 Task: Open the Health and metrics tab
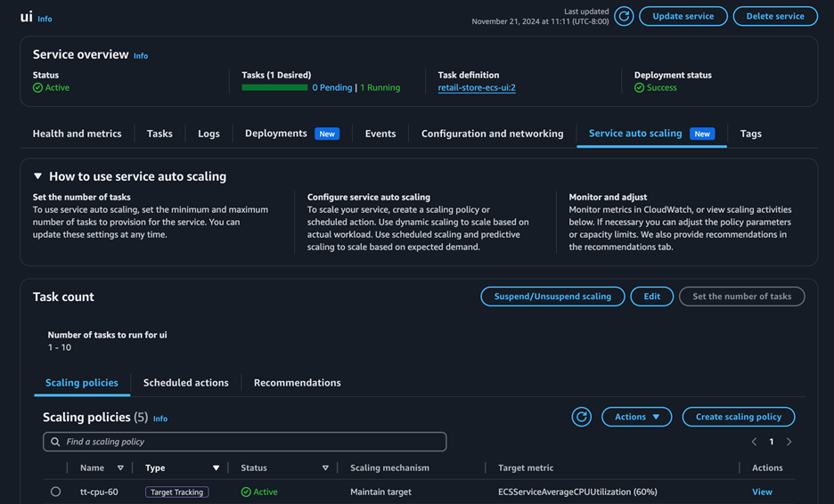click(x=78, y=134)
